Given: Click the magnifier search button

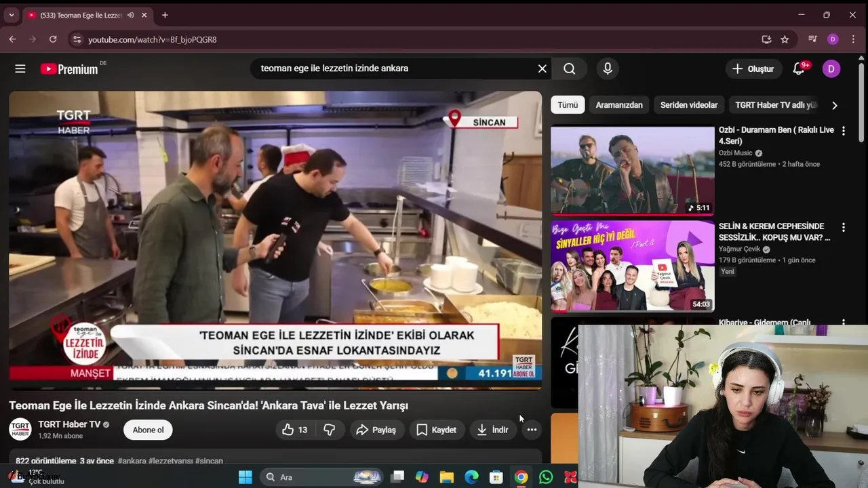Looking at the screenshot, I should (x=570, y=68).
